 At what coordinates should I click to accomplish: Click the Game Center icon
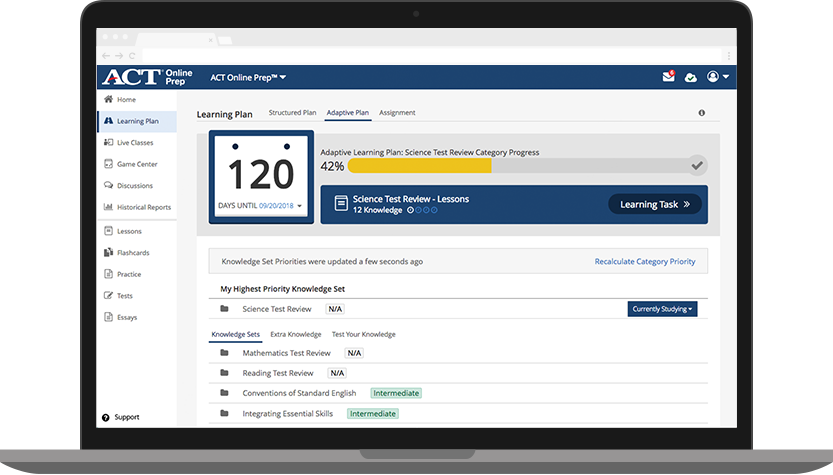click(x=108, y=164)
